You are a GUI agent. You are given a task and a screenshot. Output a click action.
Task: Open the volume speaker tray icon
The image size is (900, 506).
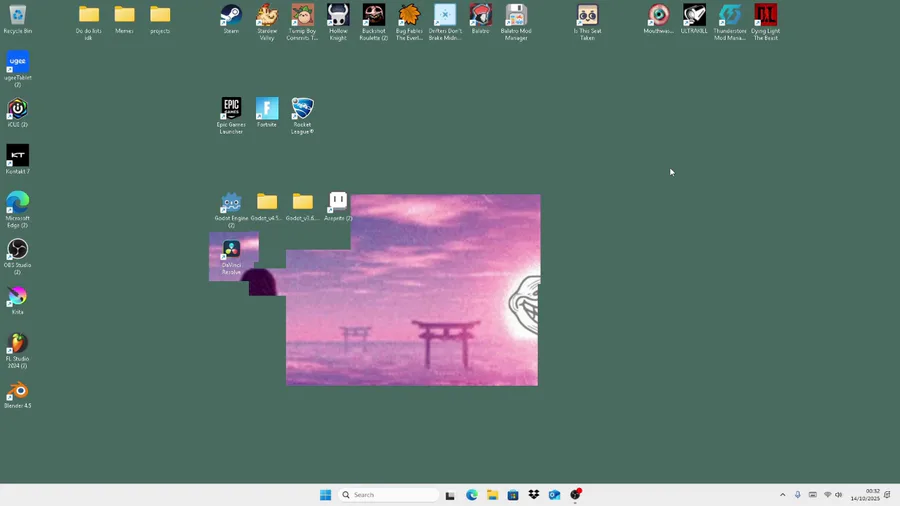(839, 495)
